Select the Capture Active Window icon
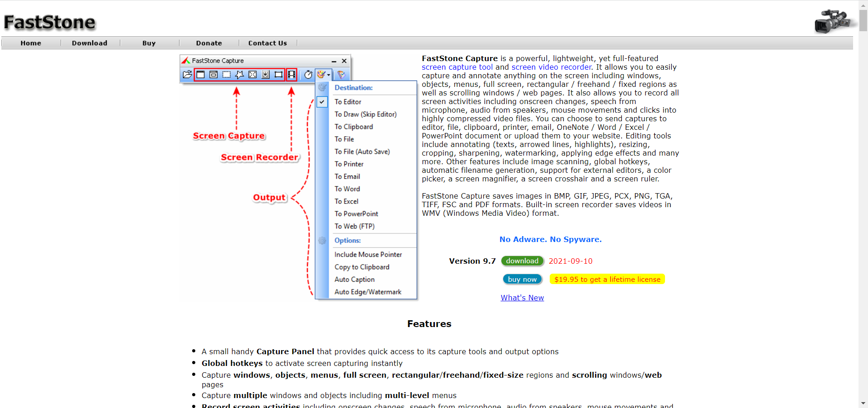The height and width of the screenshot is (408, 868). coord(201,75)
